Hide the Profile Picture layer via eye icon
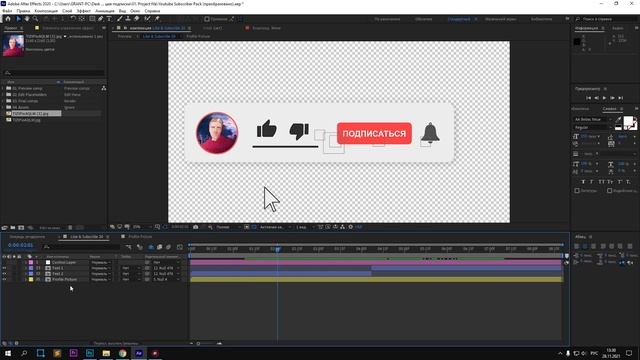The image size is (640, 360). coord(4,280)
